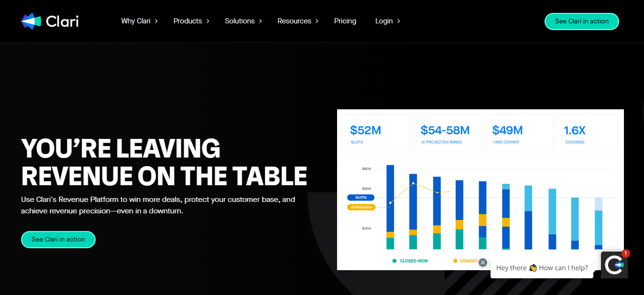Open the Products menu
644x295 pixels.
tap(188, 21)
